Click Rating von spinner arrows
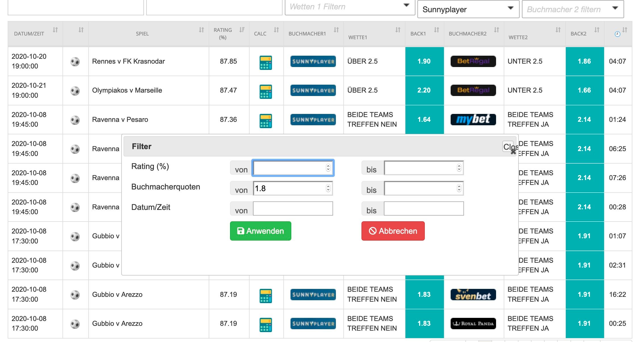Screen dimensions: 644x342 tap(328, 168)
